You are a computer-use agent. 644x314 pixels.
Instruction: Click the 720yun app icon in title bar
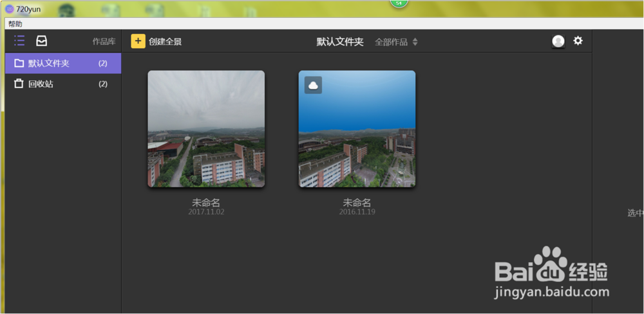[x=10, y=9]
